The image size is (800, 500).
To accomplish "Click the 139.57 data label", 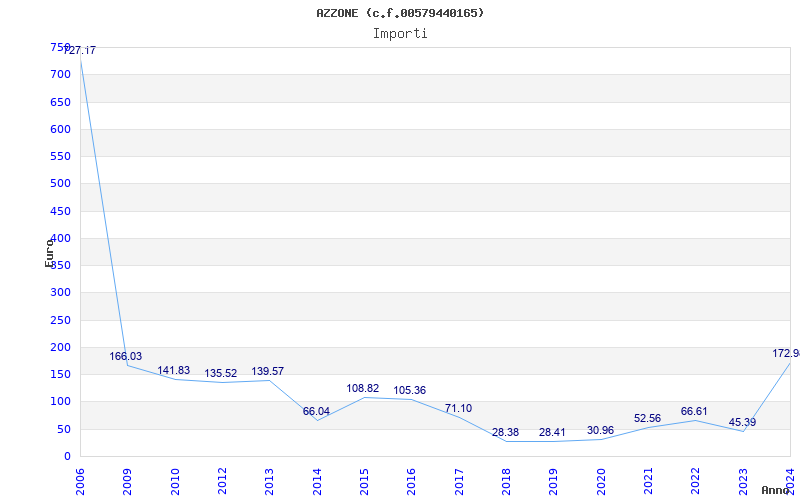I will pos(267,371).
